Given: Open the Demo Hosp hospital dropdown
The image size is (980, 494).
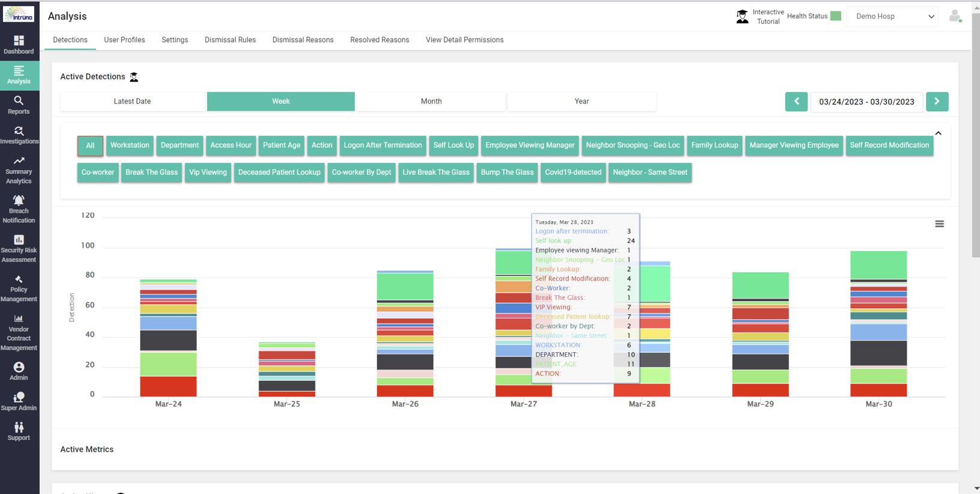Looking at the screenshot, I should (x=894, y=16).
